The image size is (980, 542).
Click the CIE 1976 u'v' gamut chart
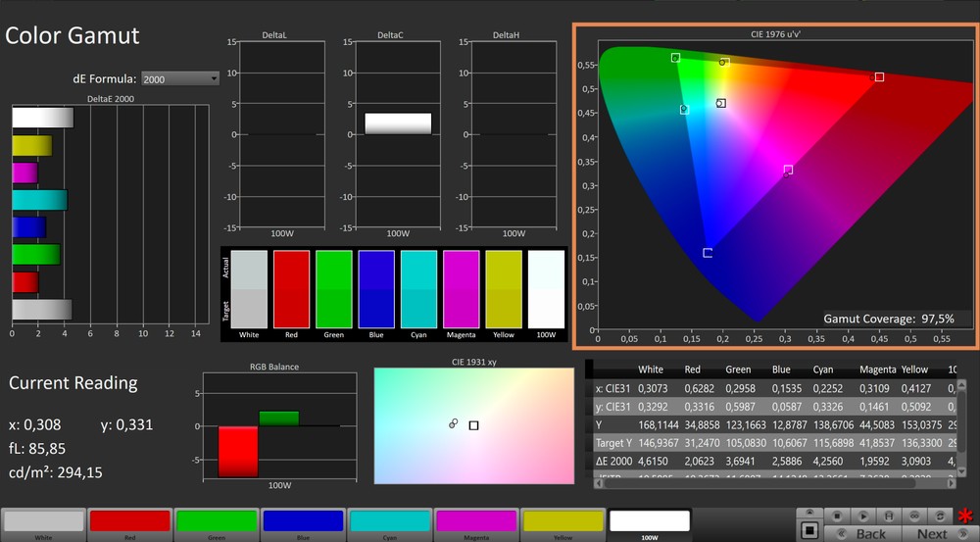[x=774, y=186]
